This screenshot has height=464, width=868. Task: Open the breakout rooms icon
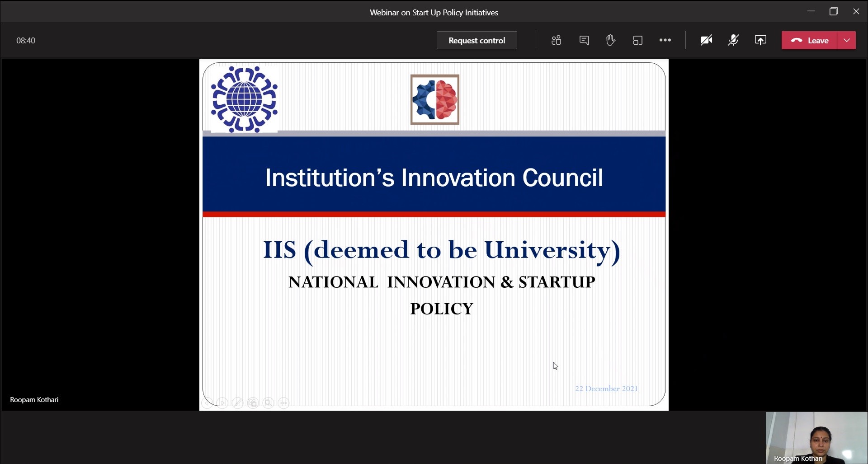[637, 40]
